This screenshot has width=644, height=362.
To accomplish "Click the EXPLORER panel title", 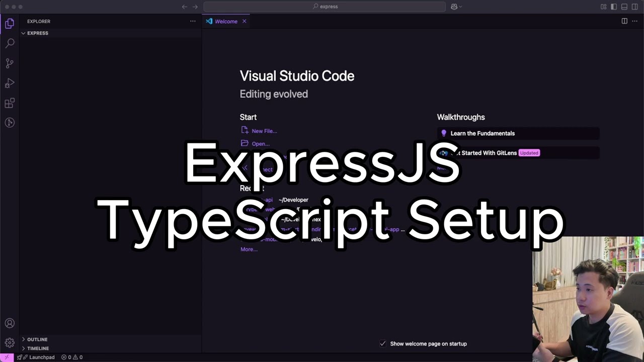I will point(39,21).
